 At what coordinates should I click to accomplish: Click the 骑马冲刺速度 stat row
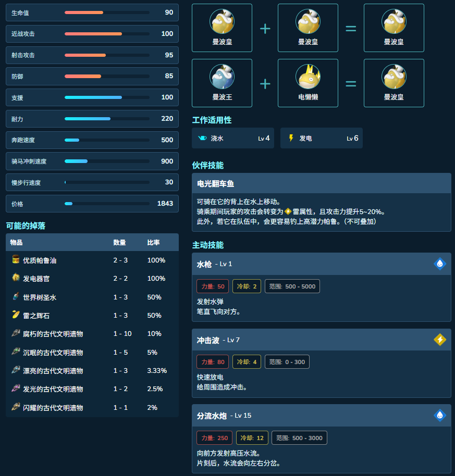92,161
